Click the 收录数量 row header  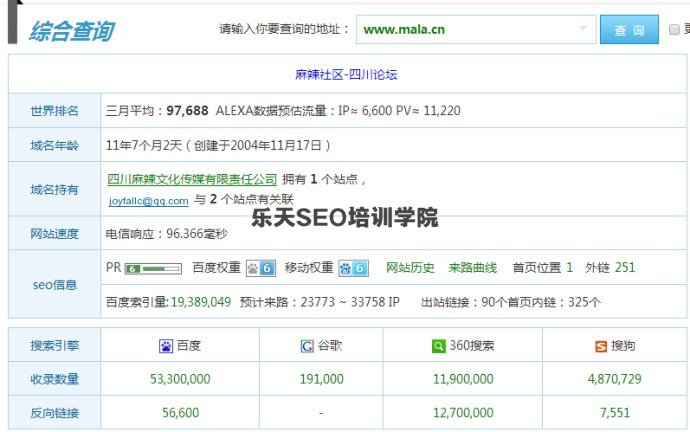point(54,379)
